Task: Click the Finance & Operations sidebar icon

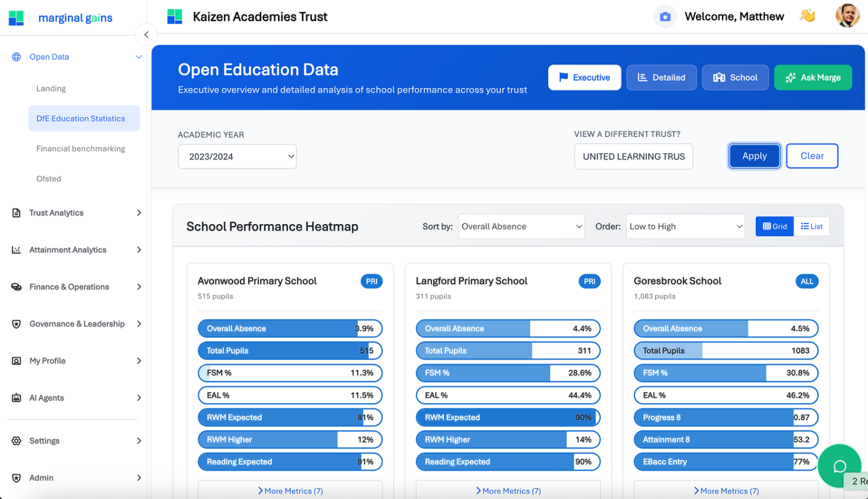Action: coord(16,286)
